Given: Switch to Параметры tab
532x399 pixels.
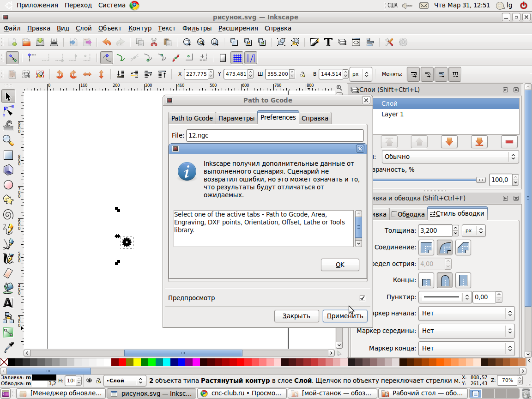Looking at the screenshot, I should pos(236,118).
